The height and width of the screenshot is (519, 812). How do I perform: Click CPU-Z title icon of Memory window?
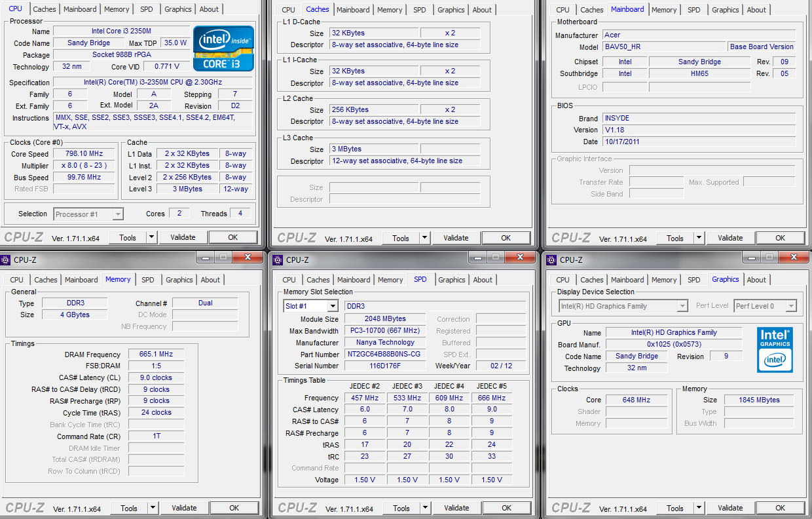pyautogui.click(x=5, y=259)
